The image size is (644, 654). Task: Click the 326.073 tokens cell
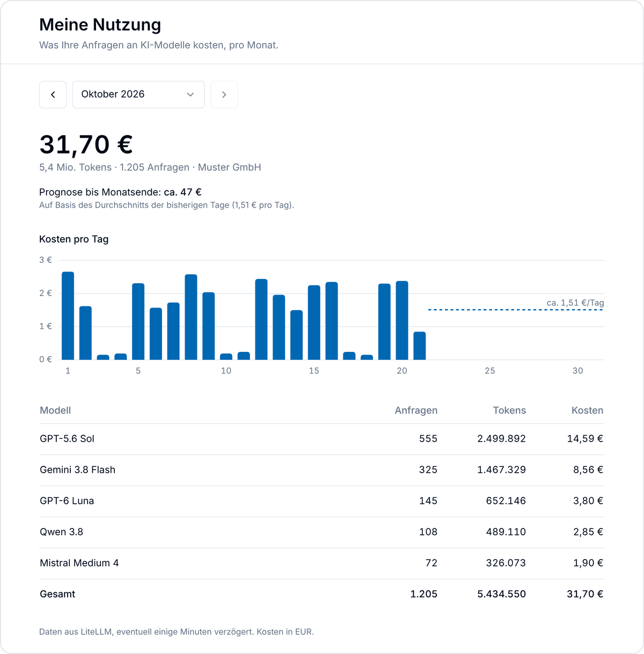click(x=506, y=563)
